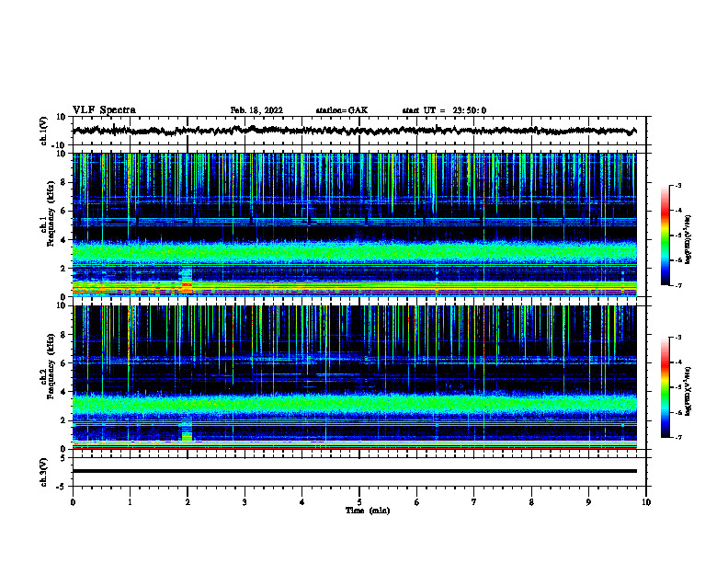Click the upper color scale bar for ch.1
Viewport: 728px width, 563px height.
click(x=665, y=236)
